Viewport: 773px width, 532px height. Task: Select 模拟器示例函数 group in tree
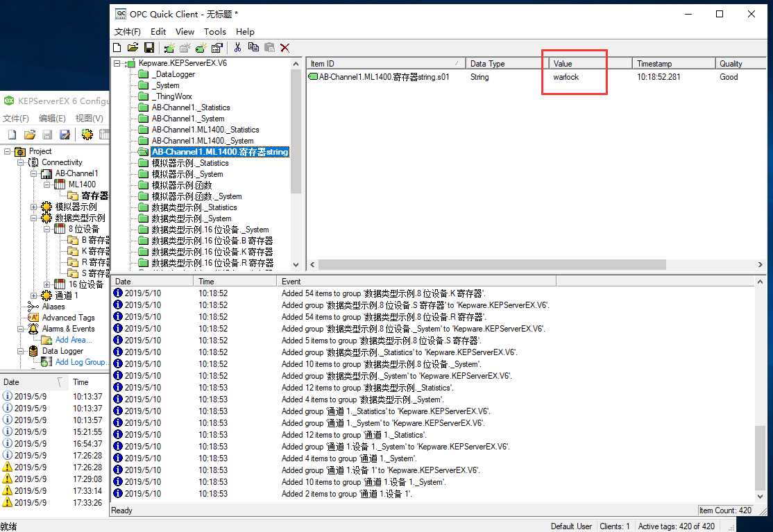(x=182, y=185)
